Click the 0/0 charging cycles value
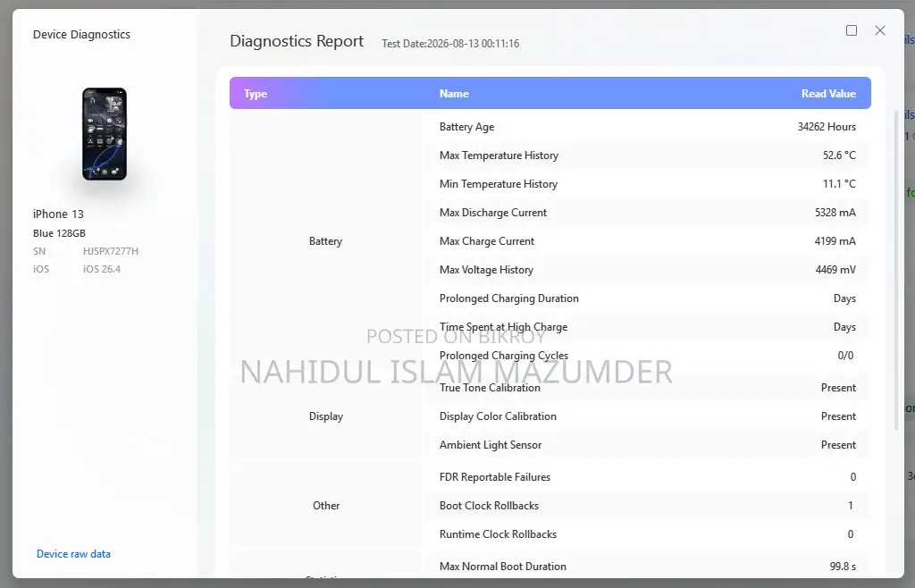The width and height of the screenshot is (915, 588). point(845,356)
